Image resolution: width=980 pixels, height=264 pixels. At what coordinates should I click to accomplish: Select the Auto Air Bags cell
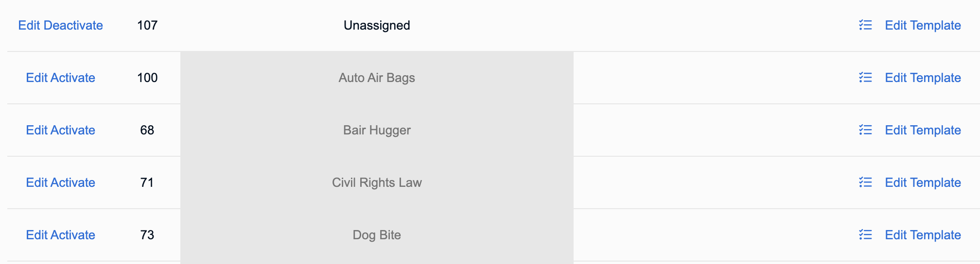click(x=377, y=78)
